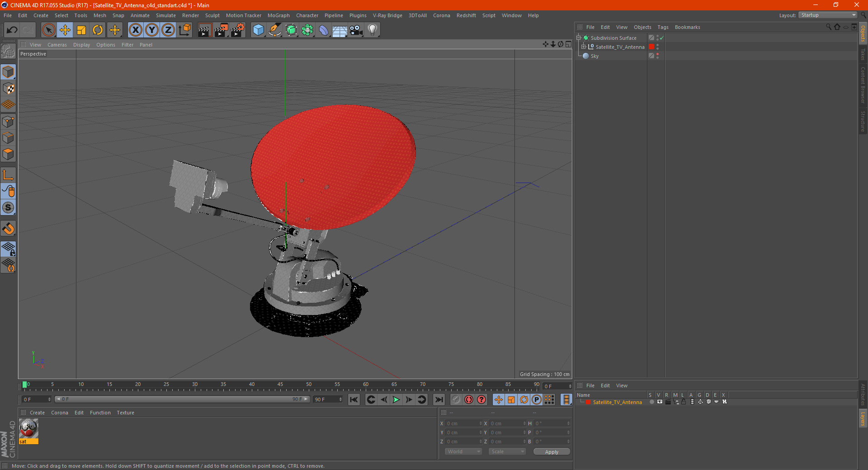Viewport: 868px width, 470px height.
Task: Open the Scale mode dropdown
Action: tap(507, 451)
